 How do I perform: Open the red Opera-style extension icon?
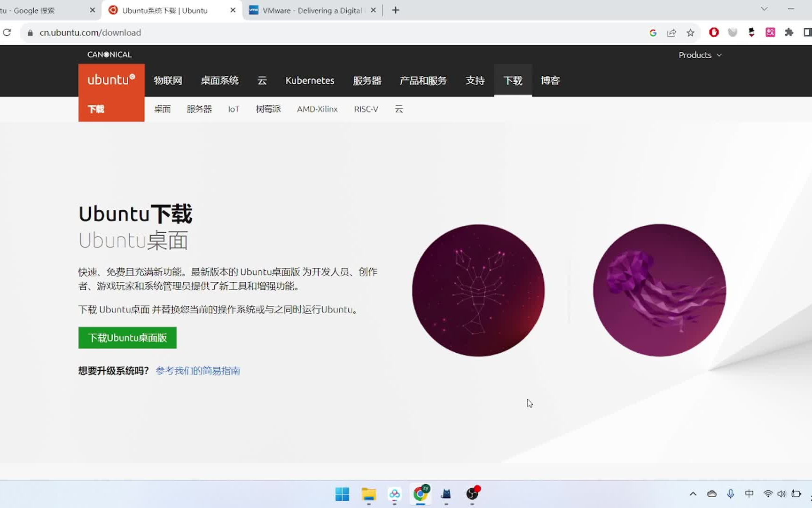(714, 32)
